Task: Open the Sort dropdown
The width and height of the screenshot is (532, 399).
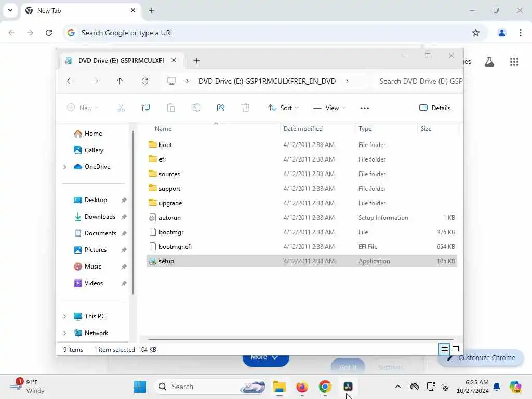Action: (283, 108)
